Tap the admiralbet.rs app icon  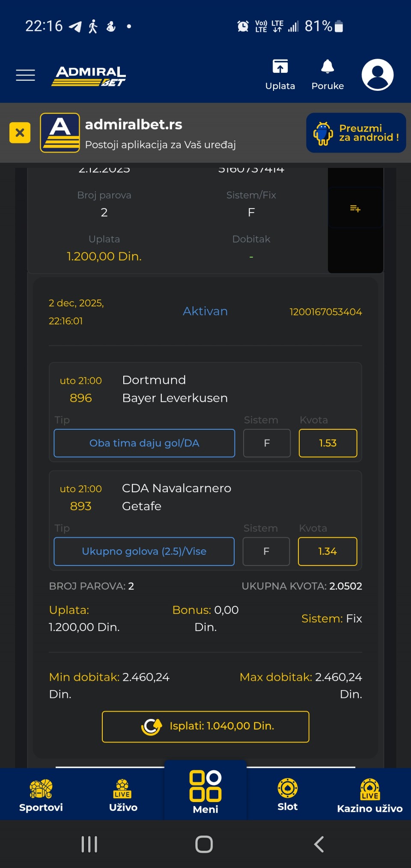pyautogui.click(x=60, y=132)
